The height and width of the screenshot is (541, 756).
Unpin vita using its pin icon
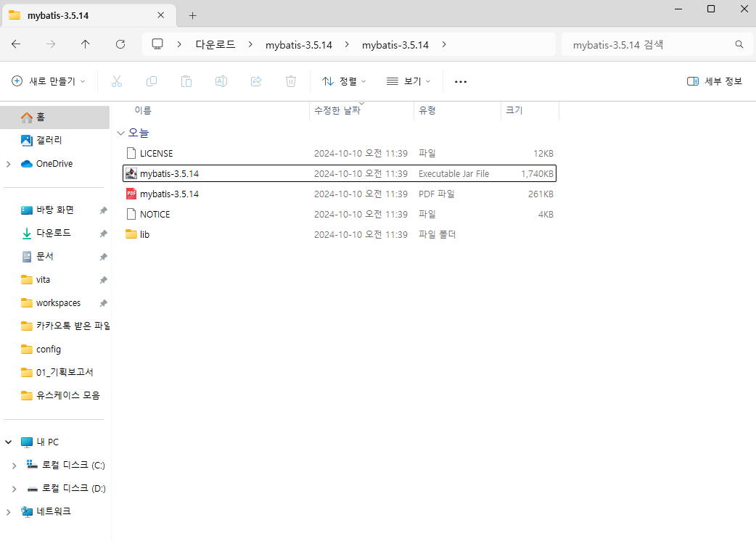(103, 280)
